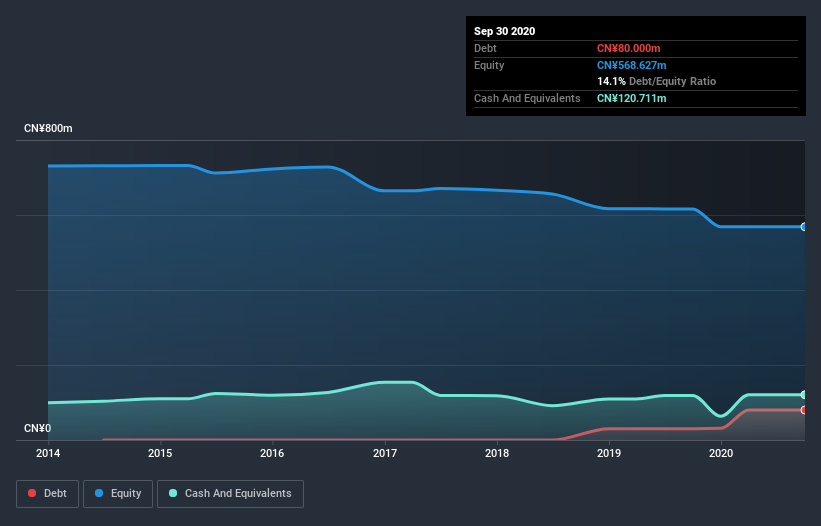Click the teal Cash legend dot

pos(173,493)
